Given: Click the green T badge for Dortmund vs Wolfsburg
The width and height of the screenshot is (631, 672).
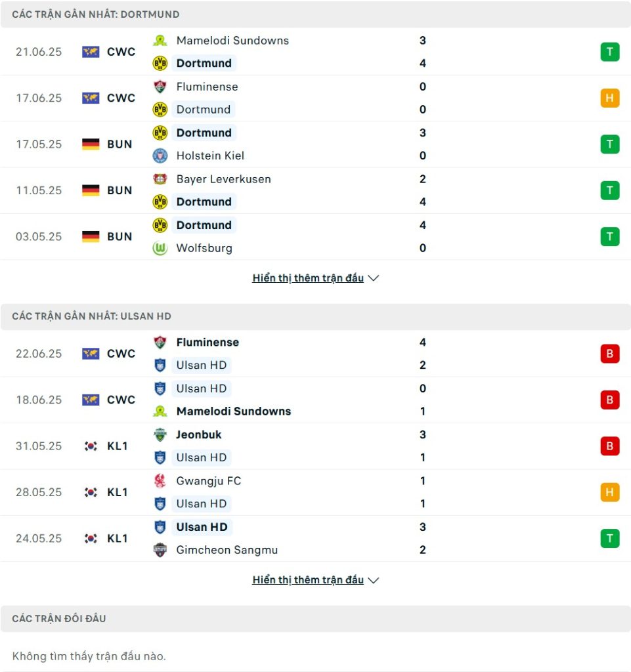Looking at the screenshot, I should [609, 236].
